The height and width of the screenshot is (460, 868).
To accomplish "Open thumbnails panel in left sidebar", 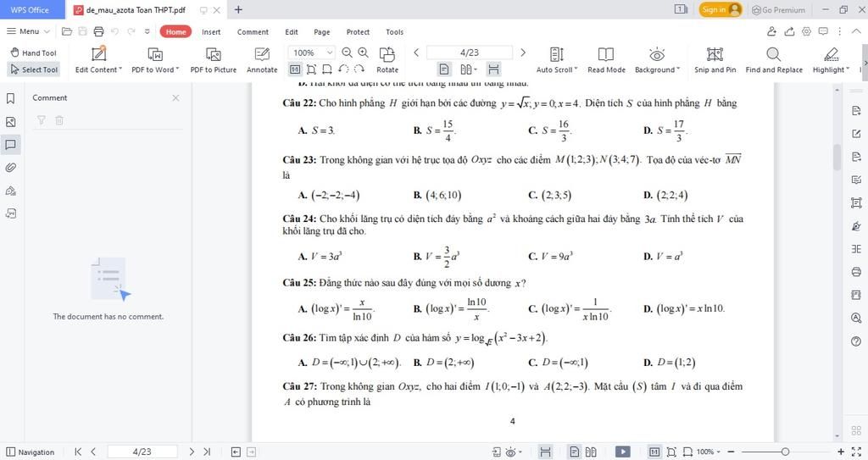I will [10, 122].
